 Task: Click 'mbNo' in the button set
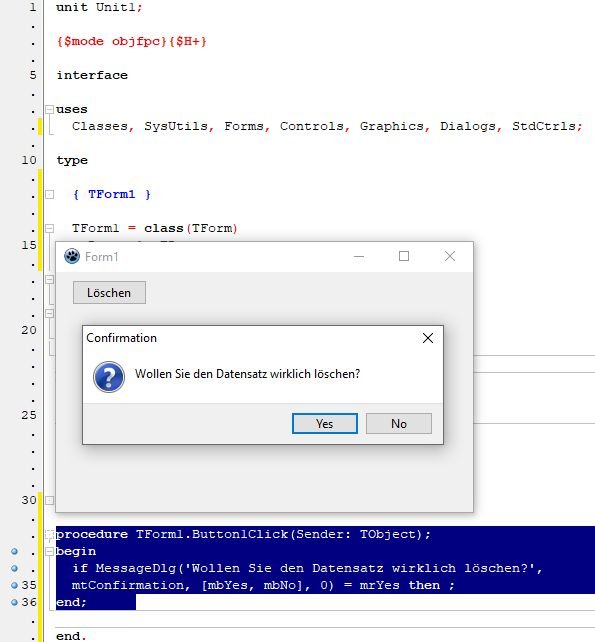[280, 585]
